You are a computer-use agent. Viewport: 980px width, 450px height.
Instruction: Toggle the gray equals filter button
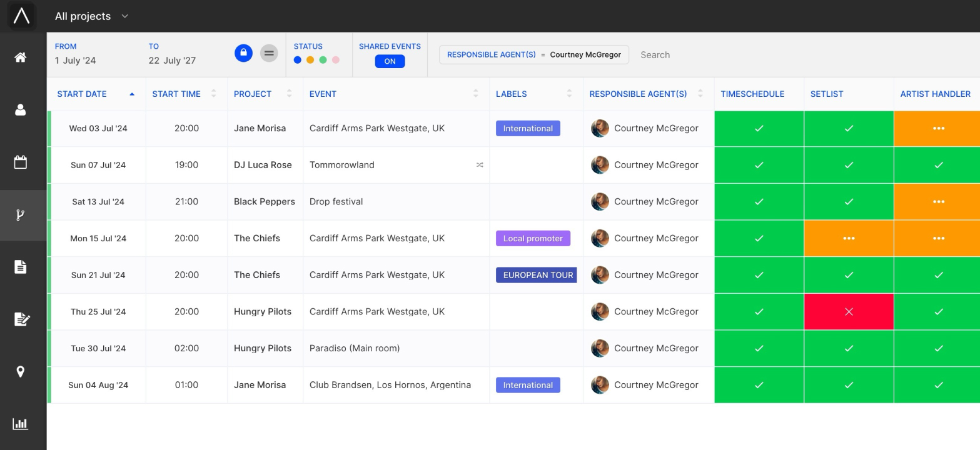click(x=269, y=53)
